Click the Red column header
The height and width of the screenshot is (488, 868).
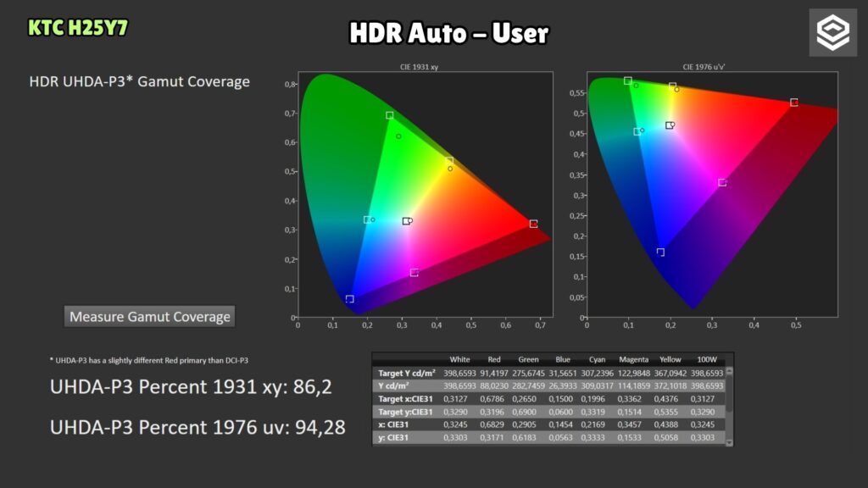coord(494,359)
